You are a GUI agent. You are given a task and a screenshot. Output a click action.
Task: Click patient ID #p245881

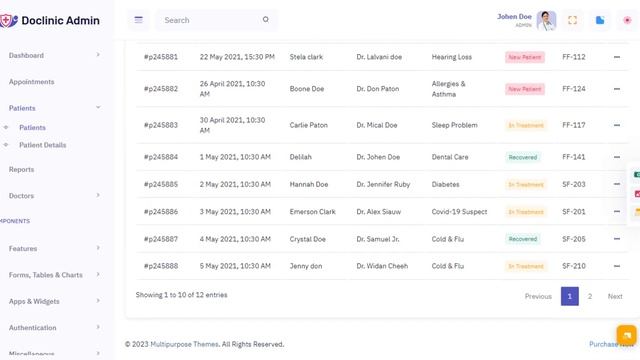point(161,57)
